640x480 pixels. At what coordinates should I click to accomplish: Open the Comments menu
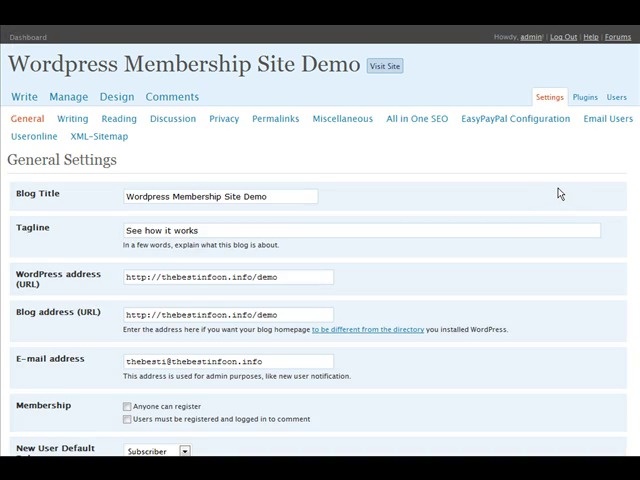pos(172,97)
